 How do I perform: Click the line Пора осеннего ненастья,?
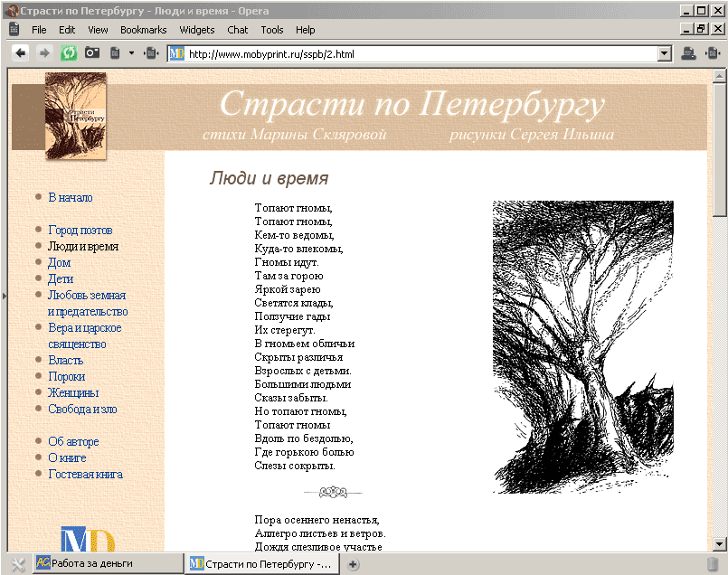317,520
